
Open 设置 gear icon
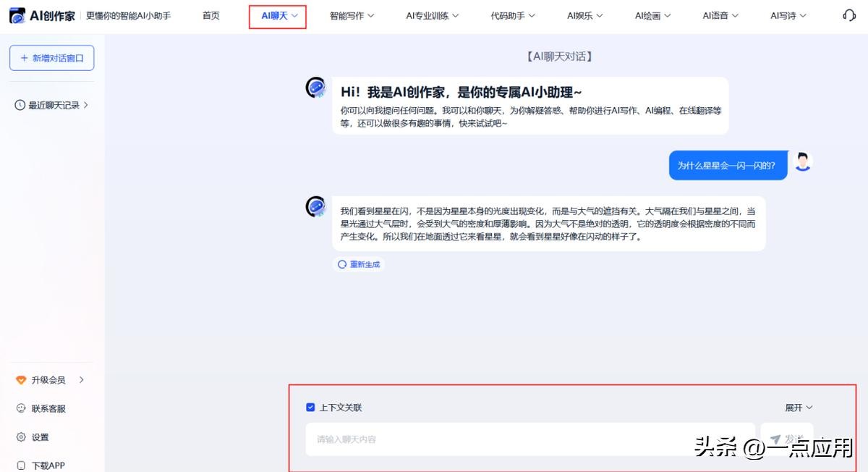pyautogui.click(x=21, y=437)
